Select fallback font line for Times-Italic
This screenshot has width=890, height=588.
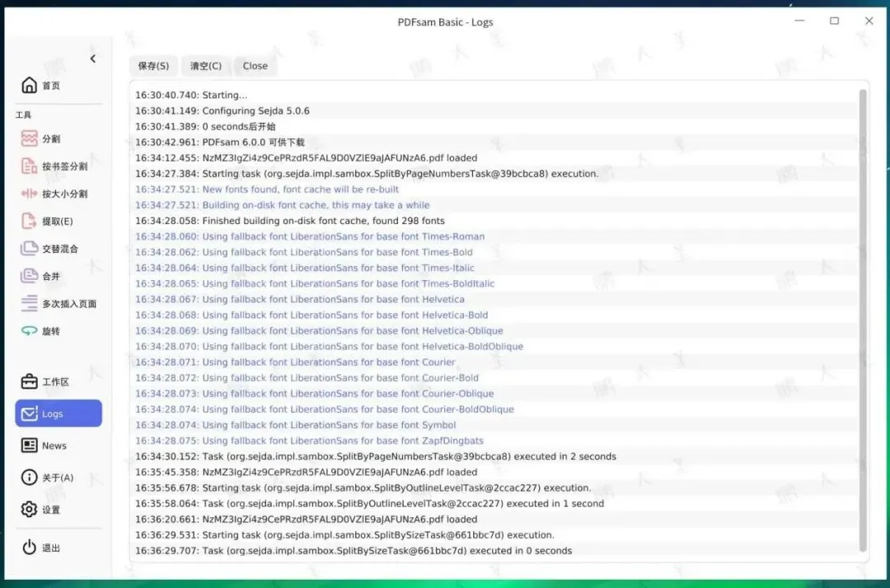click(x=494, y=268)
